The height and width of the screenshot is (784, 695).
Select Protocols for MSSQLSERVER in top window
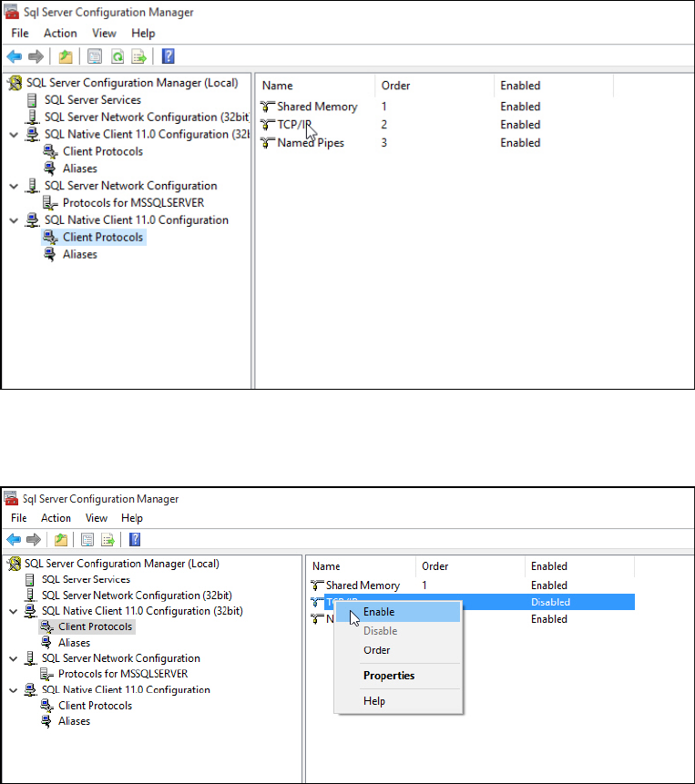click(x=134, y=203)
